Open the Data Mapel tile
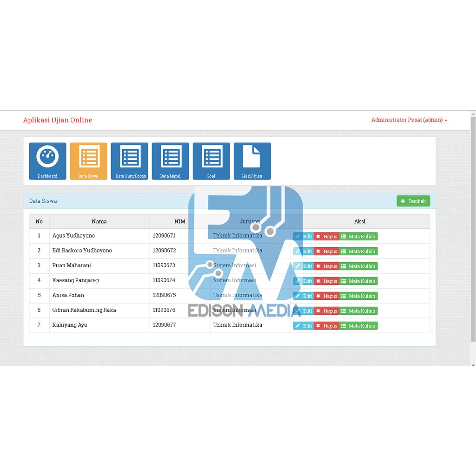This screenshot has width=476, height=476. click(170, 161)
